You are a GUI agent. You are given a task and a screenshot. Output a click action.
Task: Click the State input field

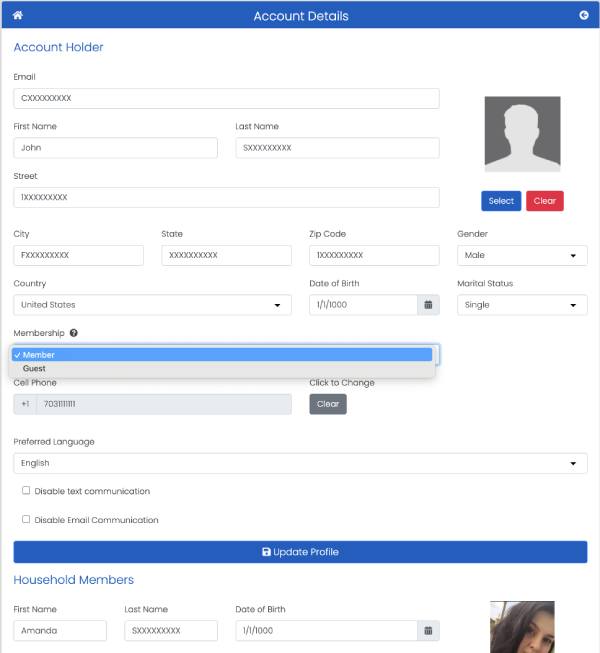[x=227, y=255]
